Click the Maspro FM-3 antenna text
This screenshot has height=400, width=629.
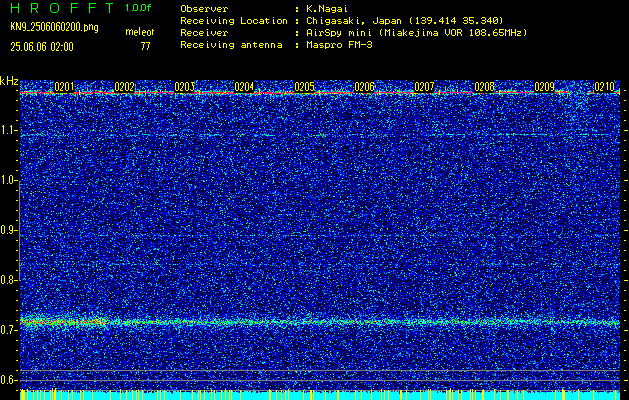click(339, 45)
